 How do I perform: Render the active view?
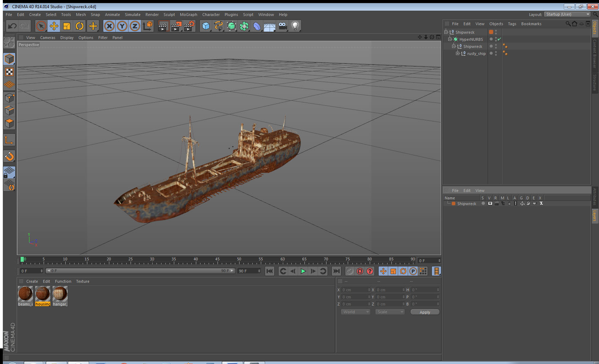(163, 26)
